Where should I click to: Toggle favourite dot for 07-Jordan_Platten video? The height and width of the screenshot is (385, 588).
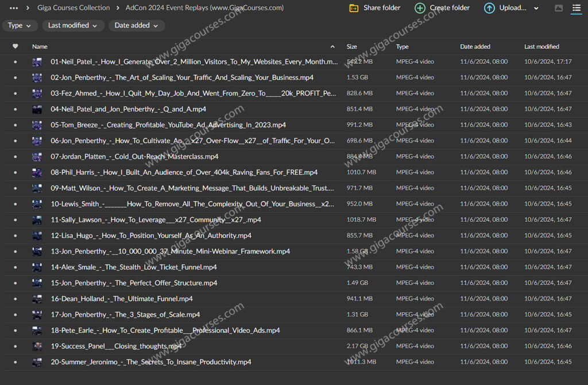click(15, 156)
